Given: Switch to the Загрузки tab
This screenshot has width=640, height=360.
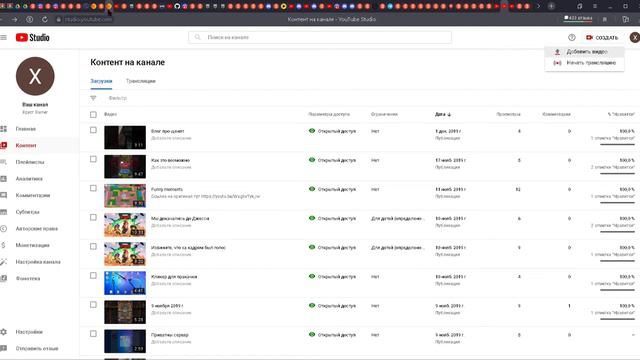Looking at the screenshot, I should click(101, 81).
